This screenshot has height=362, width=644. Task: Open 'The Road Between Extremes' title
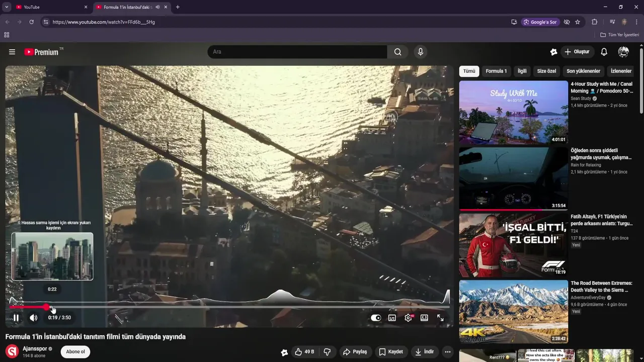[x=602, y=287]
